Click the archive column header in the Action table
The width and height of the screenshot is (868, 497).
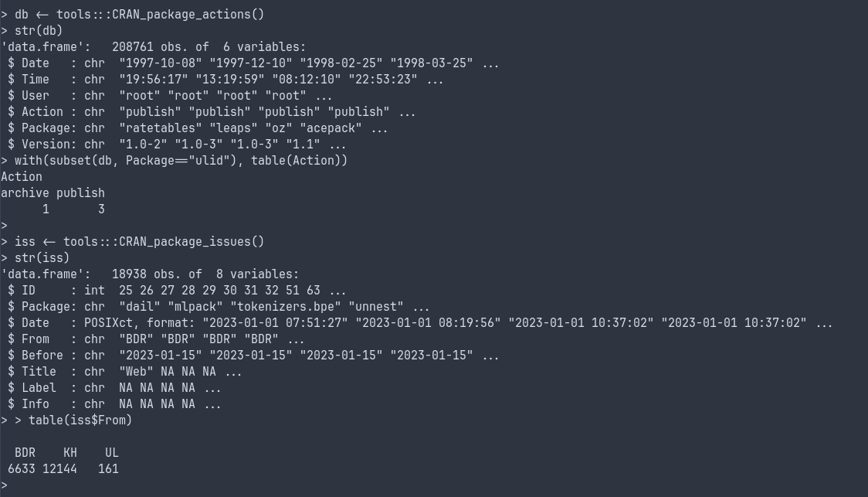25,193
